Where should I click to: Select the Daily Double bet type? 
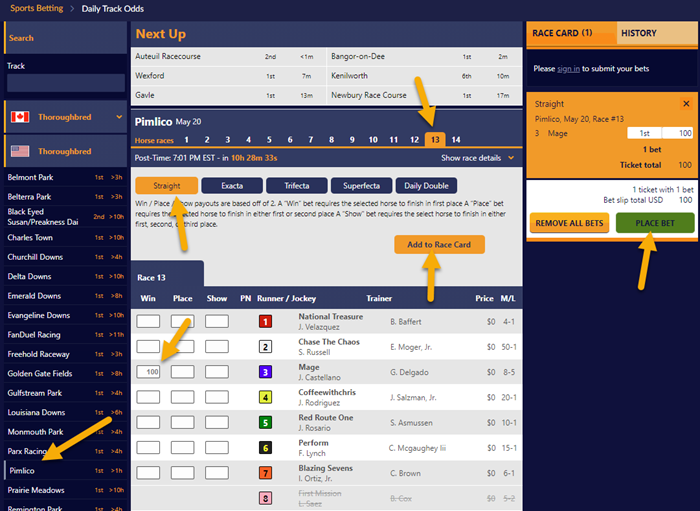426,186
